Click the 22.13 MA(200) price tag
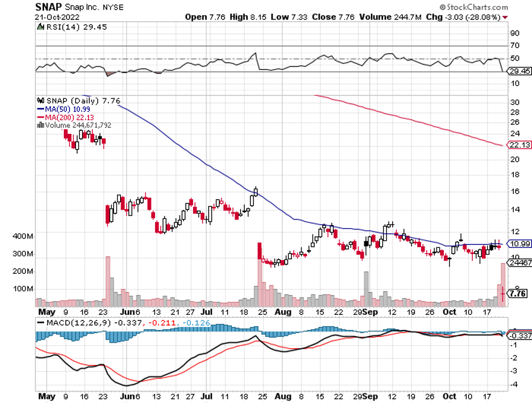 pyautogui.click(x=519, y=145)
